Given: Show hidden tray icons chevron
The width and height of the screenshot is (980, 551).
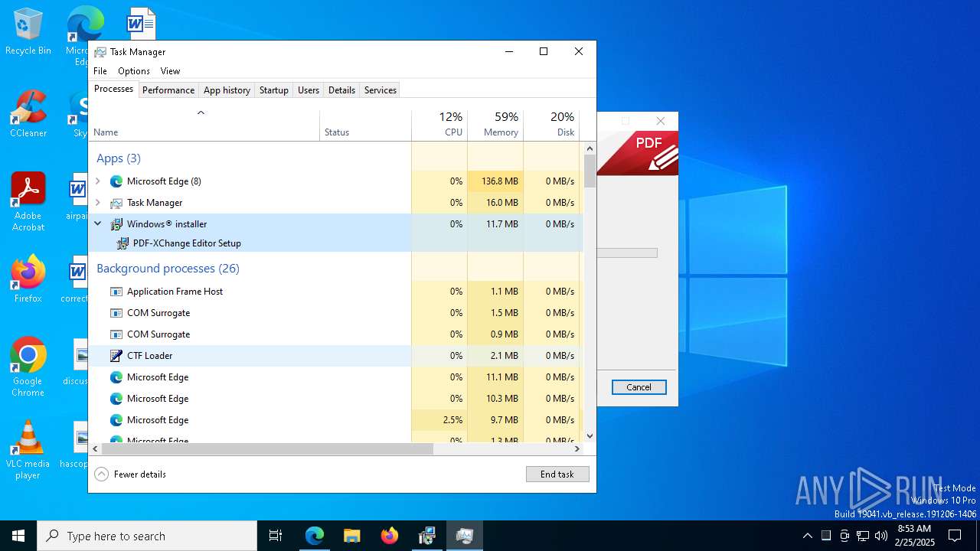Looking at the screenshot, I should (x=808, y=536).
